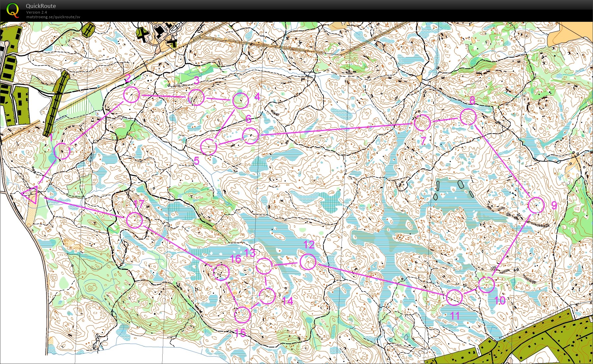Select control circle 5
Viewport: 593px width, 364px height.
coord(209,147)
